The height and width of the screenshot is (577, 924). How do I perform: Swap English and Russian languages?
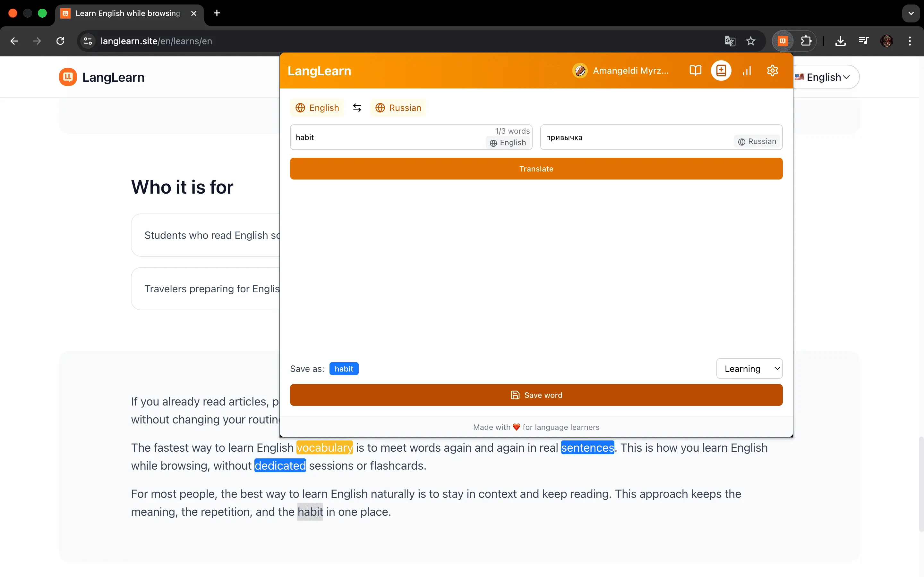(357, 108)
